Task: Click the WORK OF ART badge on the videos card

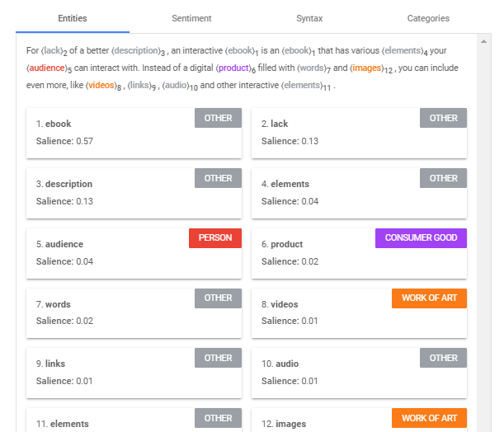Action: click(429, 298)
